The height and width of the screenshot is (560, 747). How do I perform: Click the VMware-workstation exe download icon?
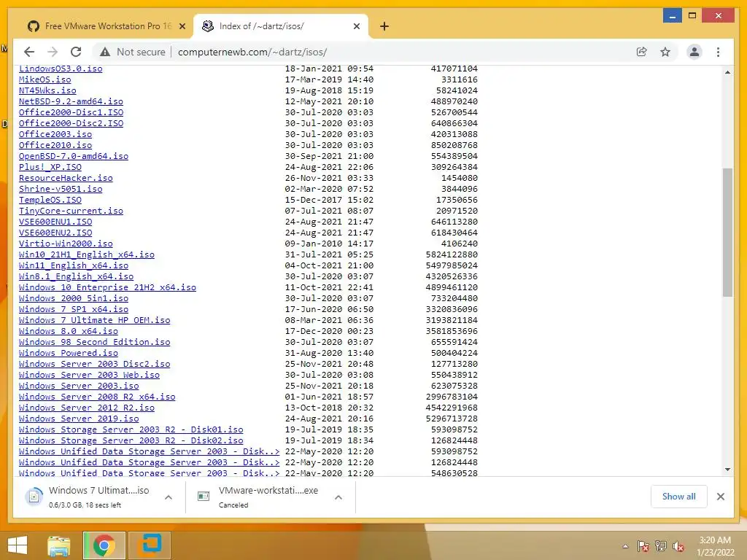point(204,497)
